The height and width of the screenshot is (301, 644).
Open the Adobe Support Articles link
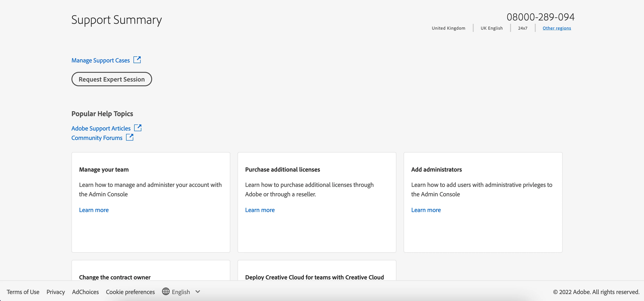pyautogui.click(x=101, y=128)
